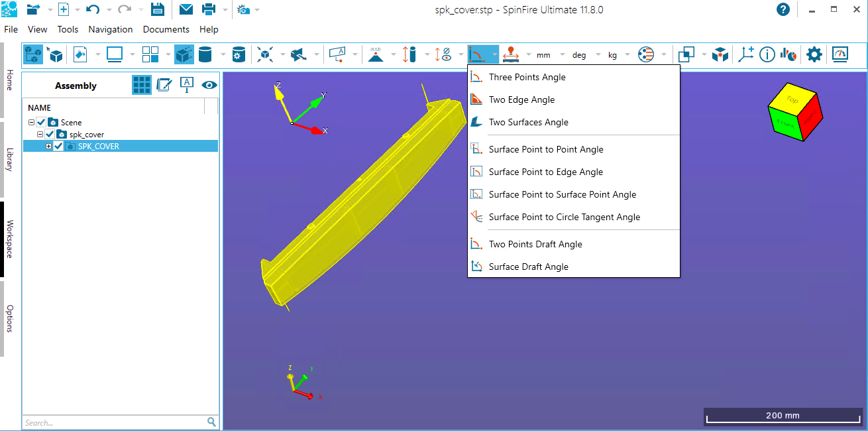Toggle the eye visibility icon in Assembly panel
868x431 pixels.
pyautogui.click(x=209, y=85)
